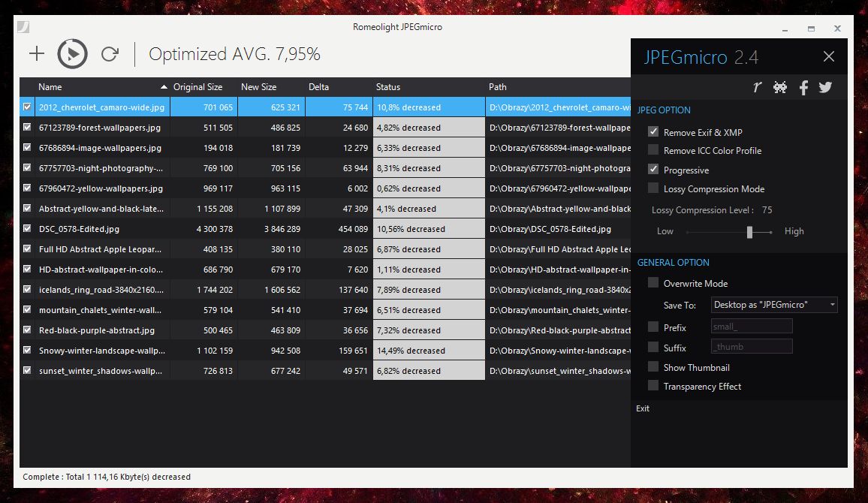Click the 159 651 delta cell

coord(339,351)
